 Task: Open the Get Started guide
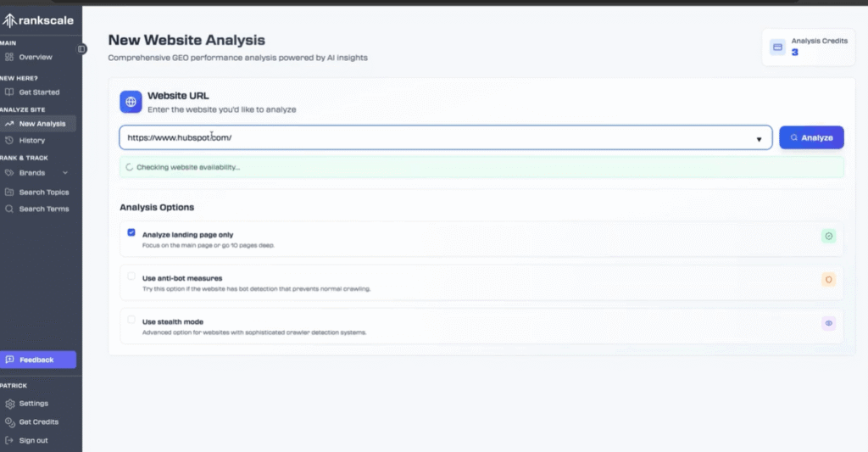point(37,92)
